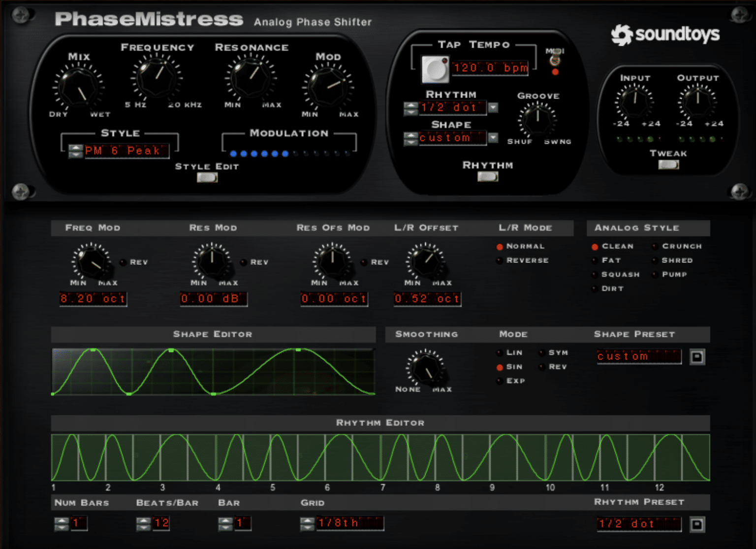Select the Lin shape mode
This screenshot has width=756, height=549.
[x=500, y=353]
